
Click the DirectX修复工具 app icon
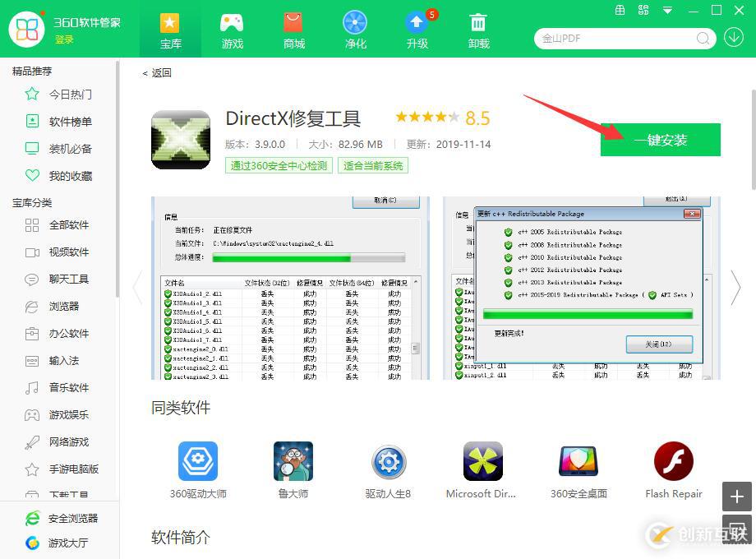click(181, 140)
